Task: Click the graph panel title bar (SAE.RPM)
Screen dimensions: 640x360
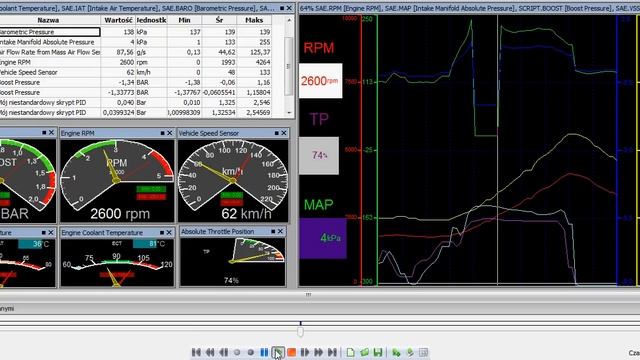Action: coord(469,8)
